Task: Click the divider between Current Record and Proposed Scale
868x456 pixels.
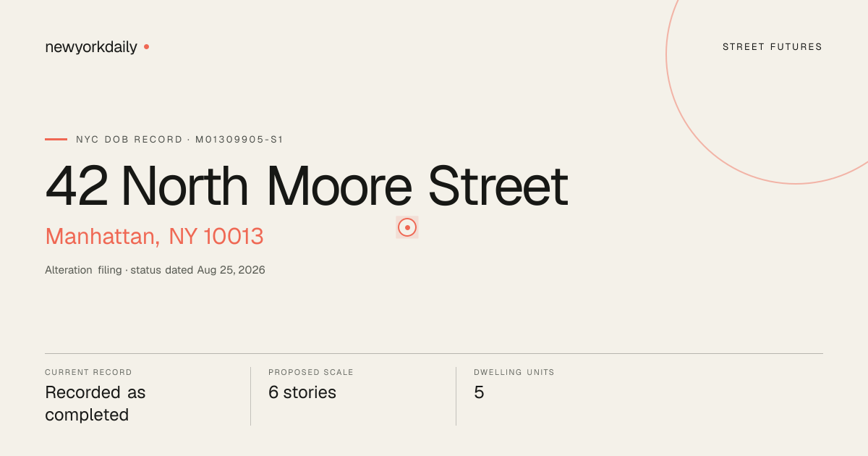Action: (250, 396)
